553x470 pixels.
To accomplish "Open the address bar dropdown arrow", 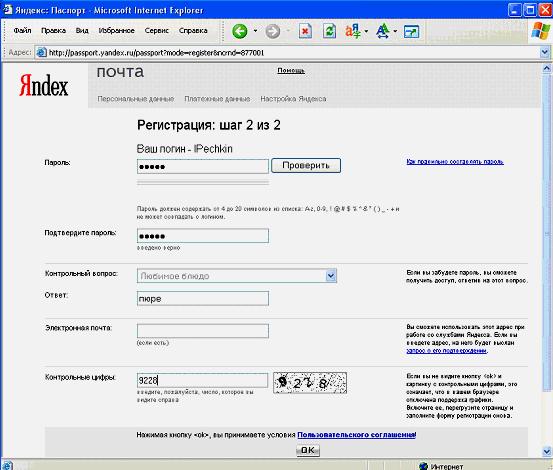I will point(545,53).
